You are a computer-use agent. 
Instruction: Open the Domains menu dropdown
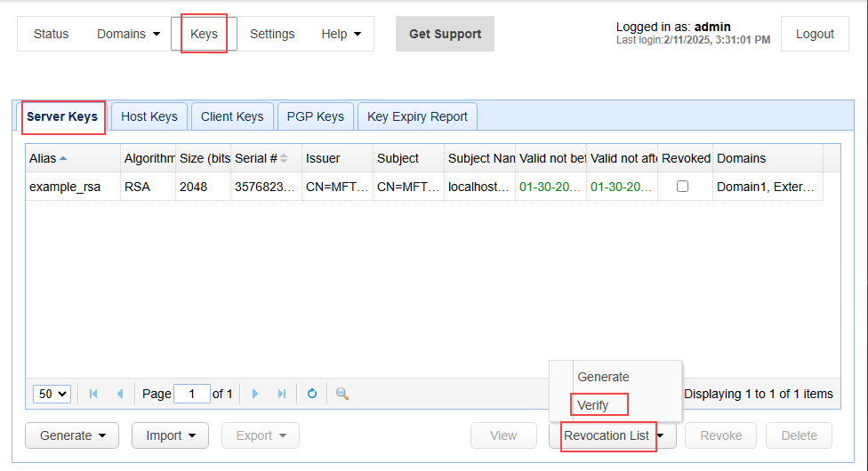pyautogui.click(x=129, y=34)
